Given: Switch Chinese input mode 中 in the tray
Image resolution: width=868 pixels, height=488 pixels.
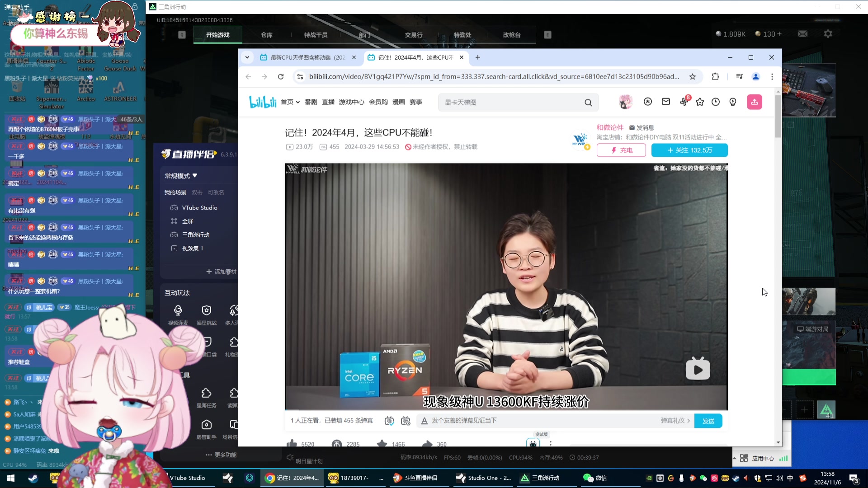Looking at the screenshot, I should 790,478.
